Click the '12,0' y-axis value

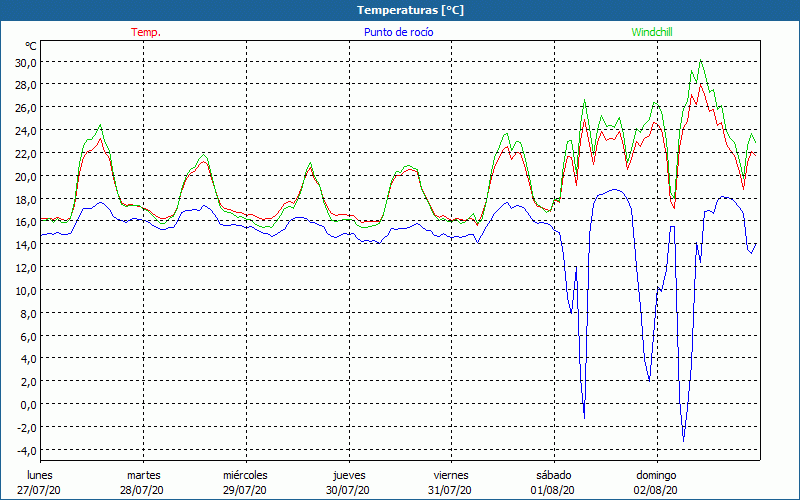point(26,267)
